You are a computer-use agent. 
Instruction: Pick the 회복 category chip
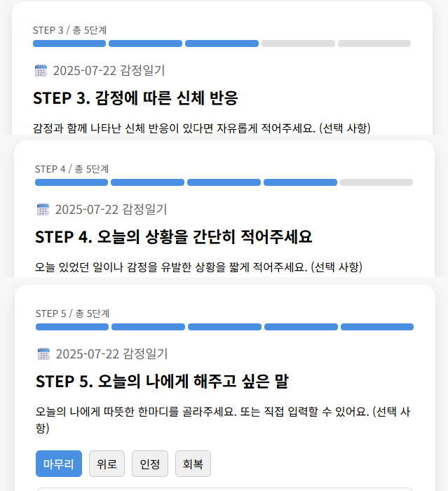193,464
